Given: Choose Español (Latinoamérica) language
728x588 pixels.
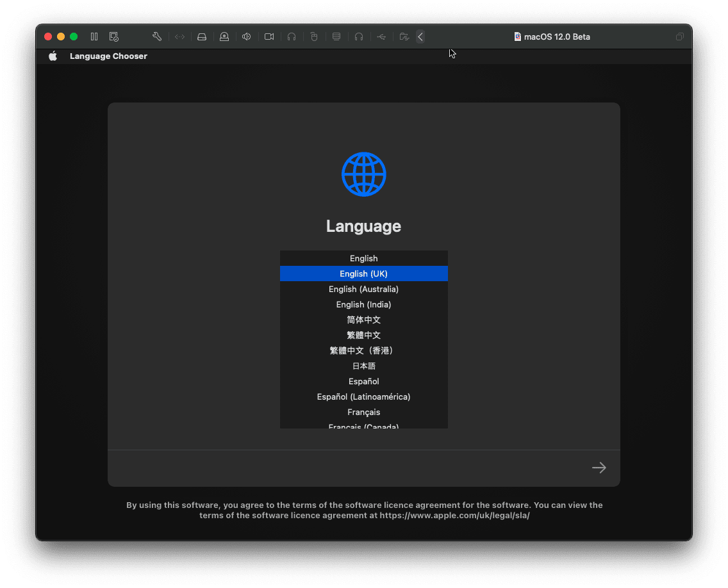Looking at the screenshot, I should point(364,396).
